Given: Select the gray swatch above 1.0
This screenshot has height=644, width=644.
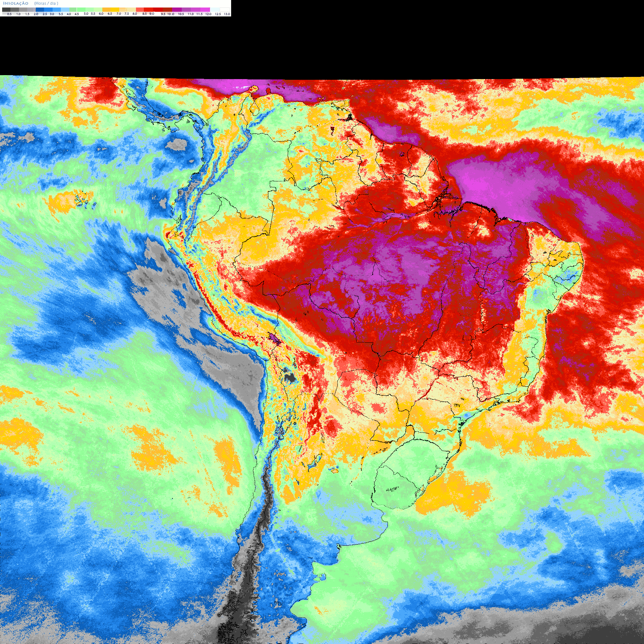Looking at the screenshot, I should (x=15, y=10).
